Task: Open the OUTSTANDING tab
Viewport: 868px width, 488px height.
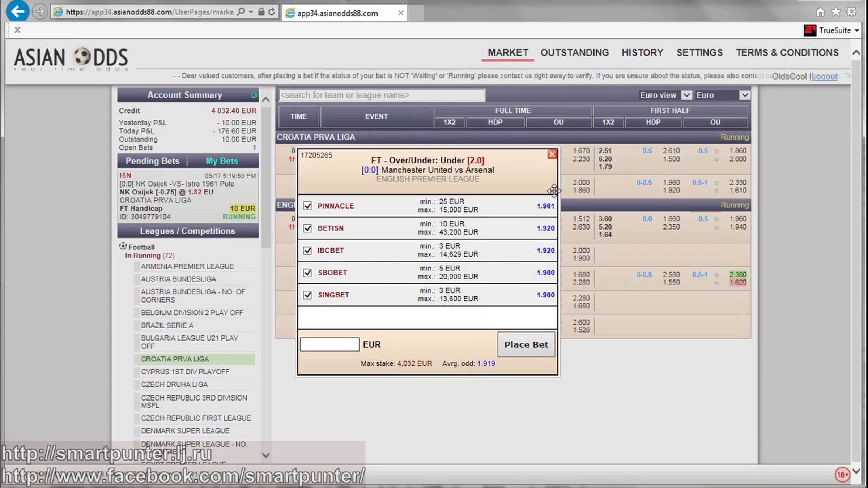Action: click(x=575, y=53)
